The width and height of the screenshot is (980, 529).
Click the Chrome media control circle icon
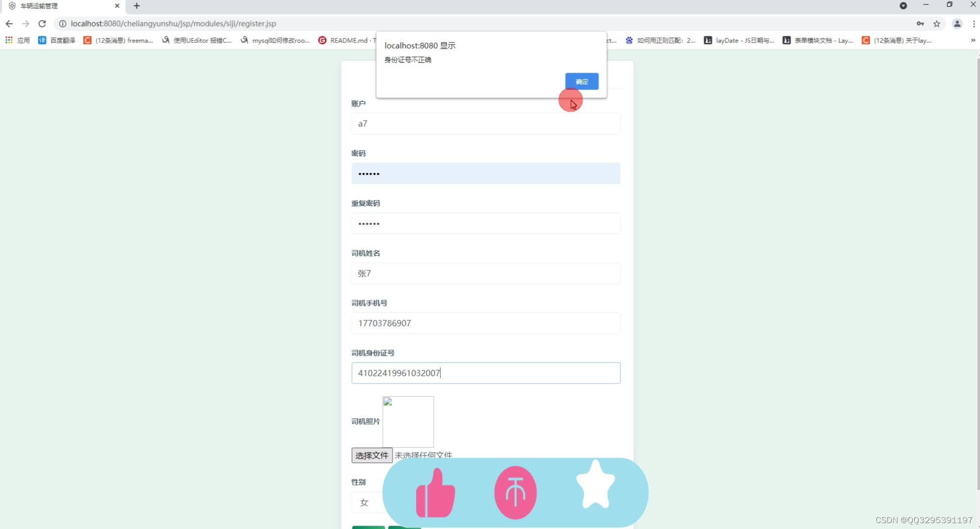pyautogui.click(x=903, y=6)
